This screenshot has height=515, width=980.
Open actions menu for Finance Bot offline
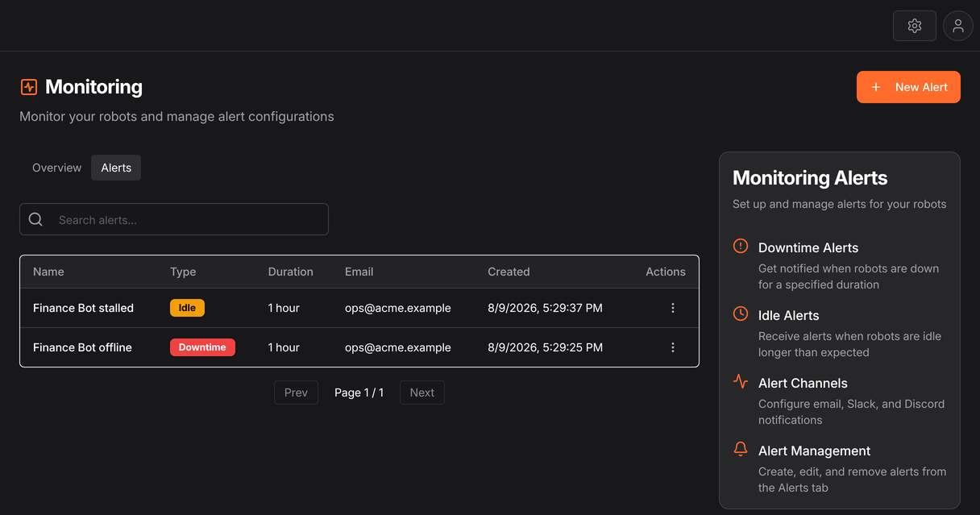click(673, 347)
